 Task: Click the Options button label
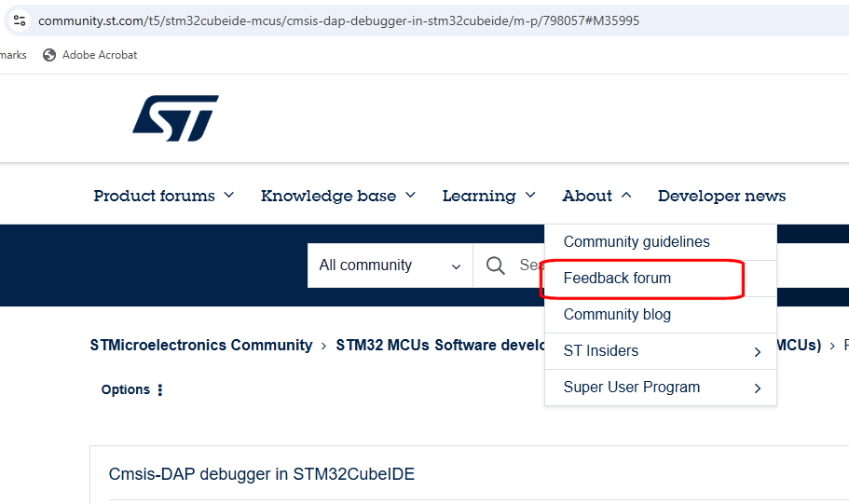[125, 389]
